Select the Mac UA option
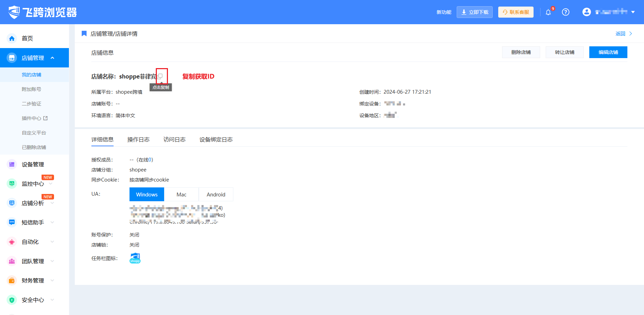The width and height of the screenshot is (644, 315). coord(181,194)
